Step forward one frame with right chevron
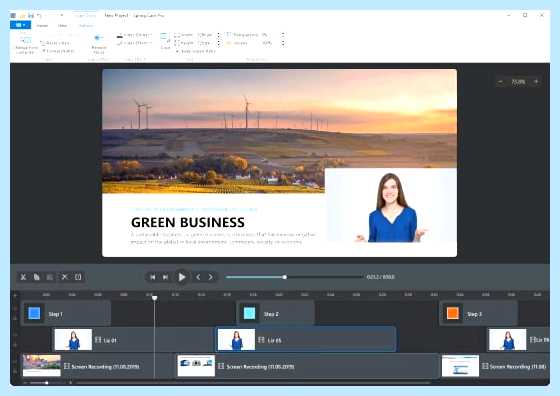The height and width of the screenshot is (396, 560). (211, 277)
